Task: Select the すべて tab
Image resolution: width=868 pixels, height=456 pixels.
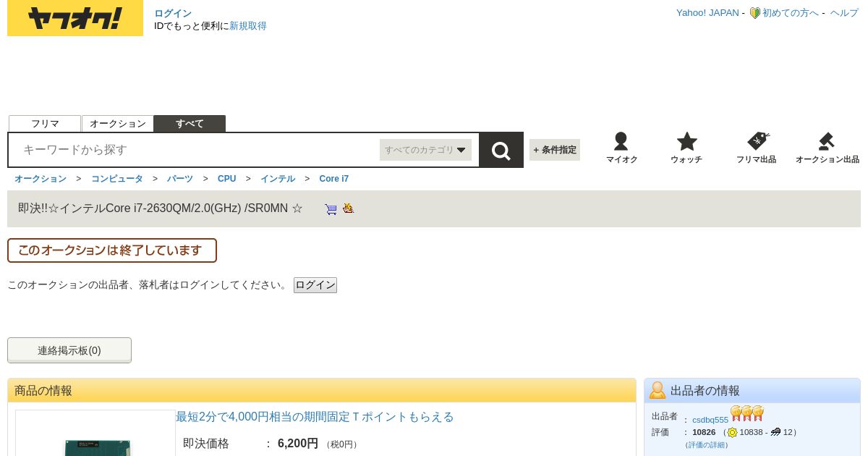Action: [190, 124]
